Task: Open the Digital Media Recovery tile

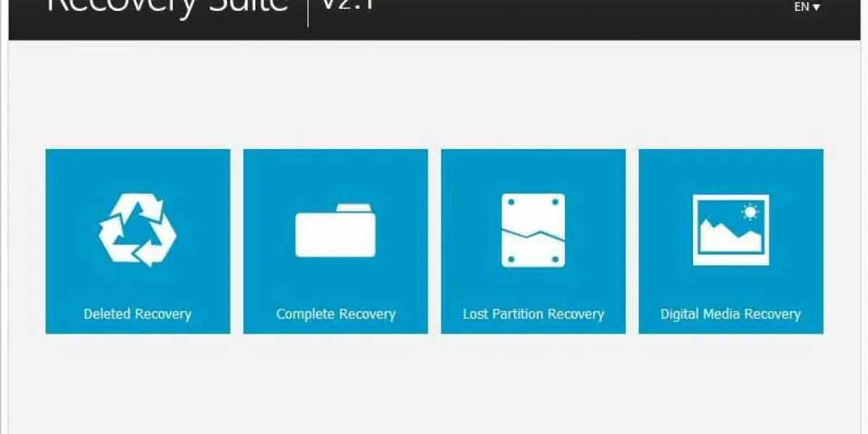Action: (x=731, y=242)
